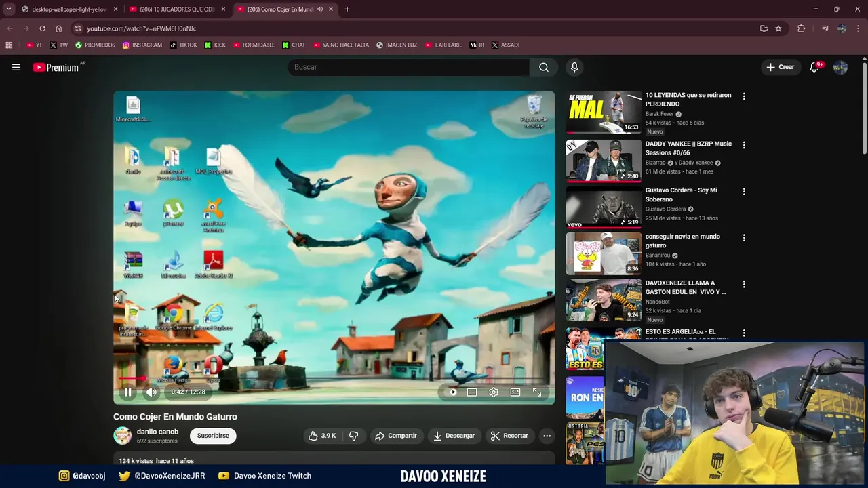Open options for Gustavo Cordera video

pos(744,192)
